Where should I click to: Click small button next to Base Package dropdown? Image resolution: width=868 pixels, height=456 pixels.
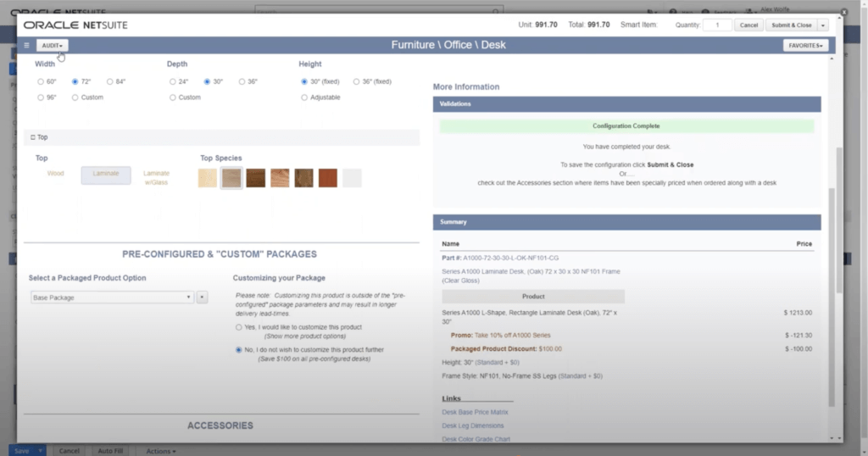(202, 298)
